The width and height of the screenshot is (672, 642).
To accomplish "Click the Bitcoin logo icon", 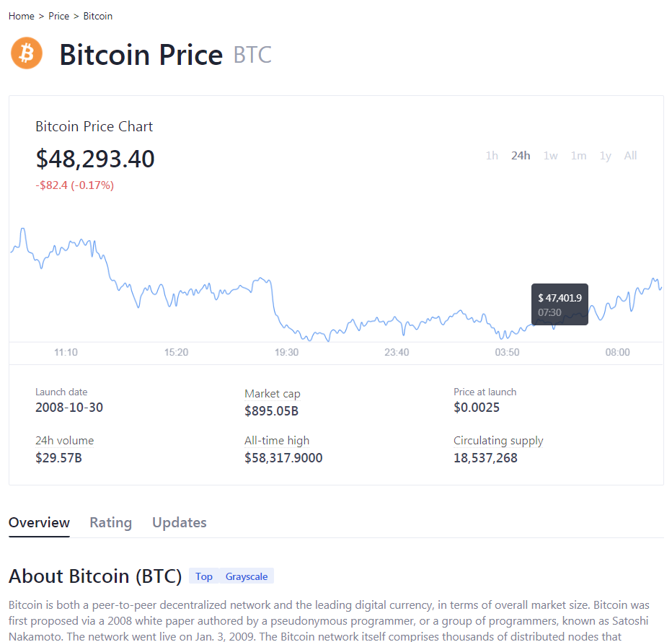I will click(x=26, y=53).
